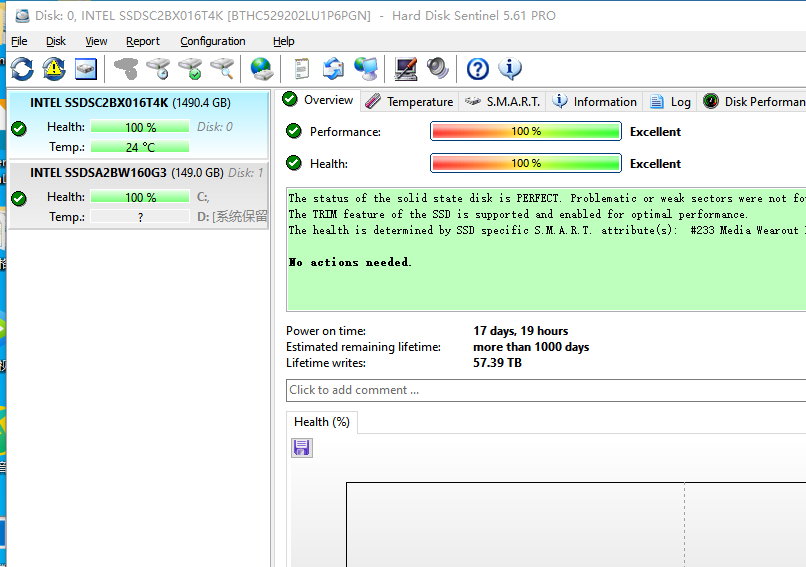Click the disk with green checkmark toolbar icon
The width and height of the screenshot is (806, 567).
point(191,68)
